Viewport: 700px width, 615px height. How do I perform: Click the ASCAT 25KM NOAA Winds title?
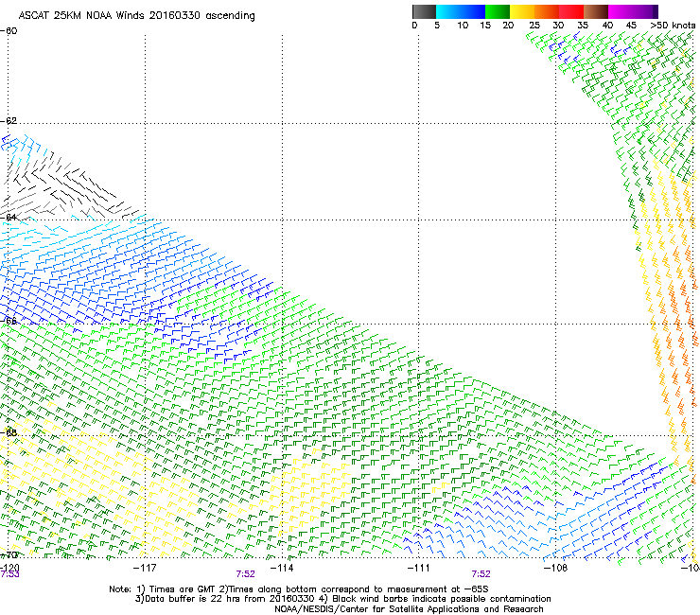pyautogui.click(x=136, y=16)
